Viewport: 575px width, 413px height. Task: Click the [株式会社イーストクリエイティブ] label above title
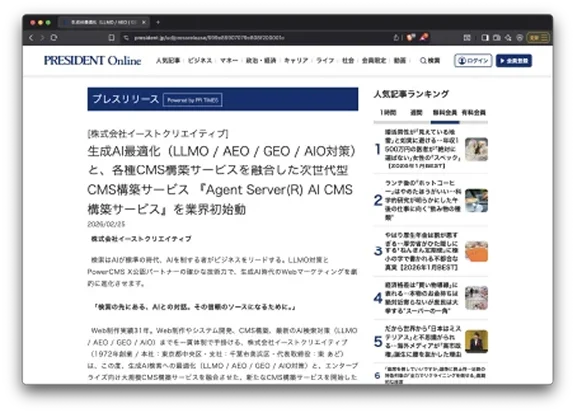(x=158, y=134)
